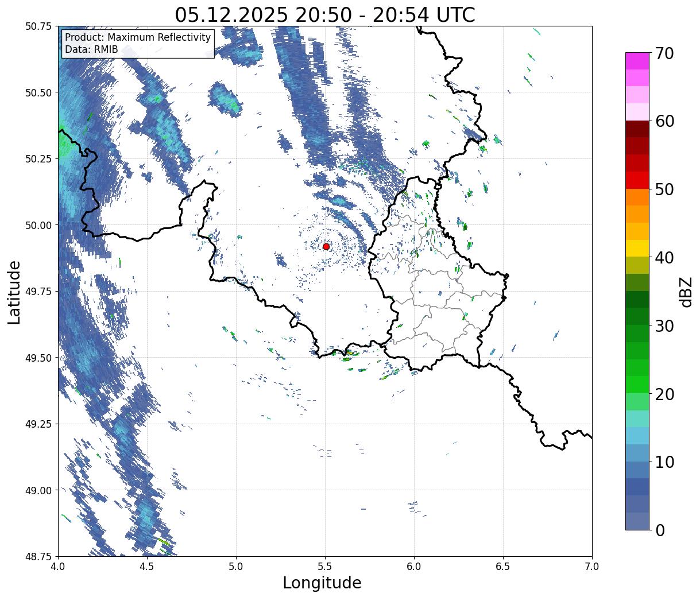Click the longitude tick label 7.0
Screen dimensions: 700x597
(x=592, y=566)
